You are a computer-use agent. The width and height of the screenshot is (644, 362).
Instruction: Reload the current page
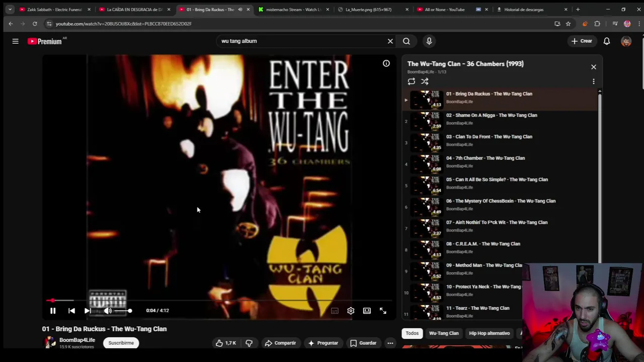pos(35,24)
